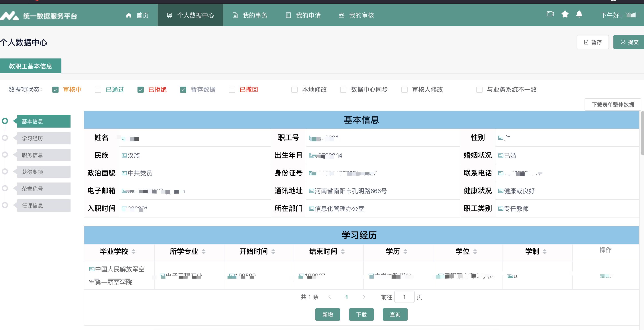
Task: Open 首页 in top navigation
Action: [x=137, y=16]
